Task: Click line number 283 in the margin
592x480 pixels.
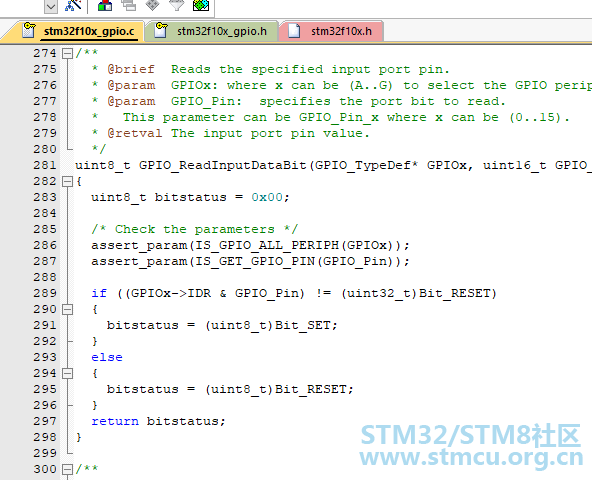Action: point(45,198)
